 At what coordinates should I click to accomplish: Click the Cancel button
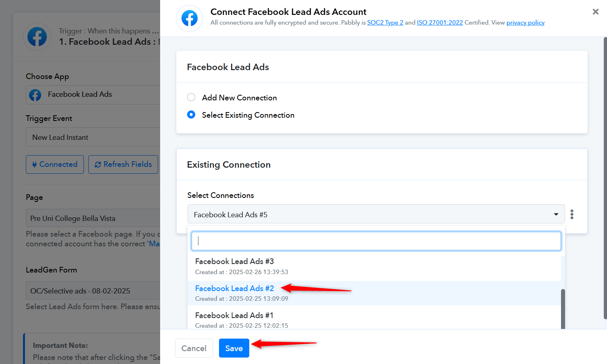194,348
